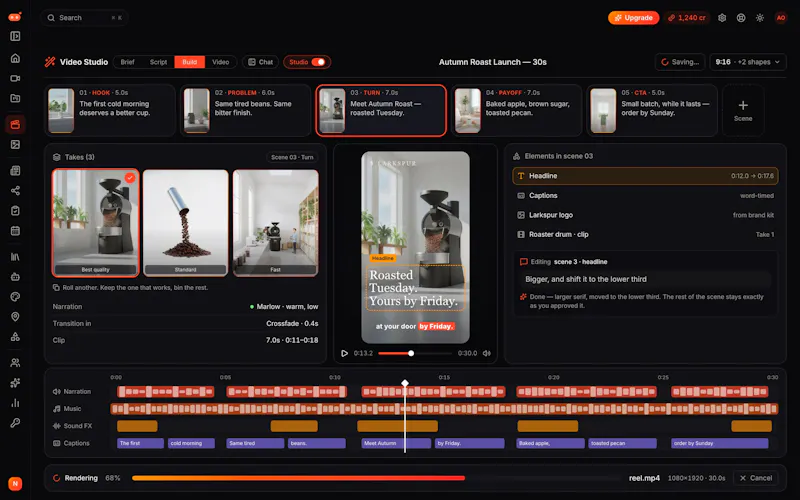
Task: Choose the Best quality take thumbnail
Action: coord(95,223)
